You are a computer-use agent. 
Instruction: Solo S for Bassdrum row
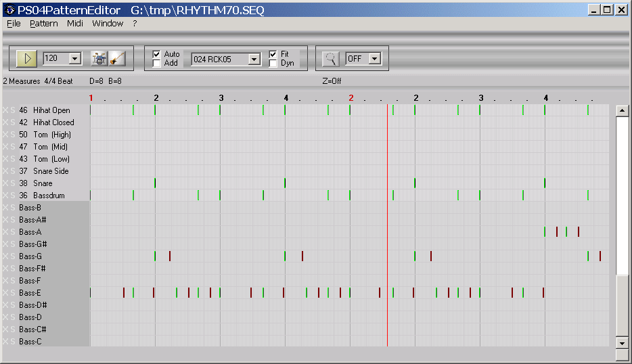coord(13,195)
